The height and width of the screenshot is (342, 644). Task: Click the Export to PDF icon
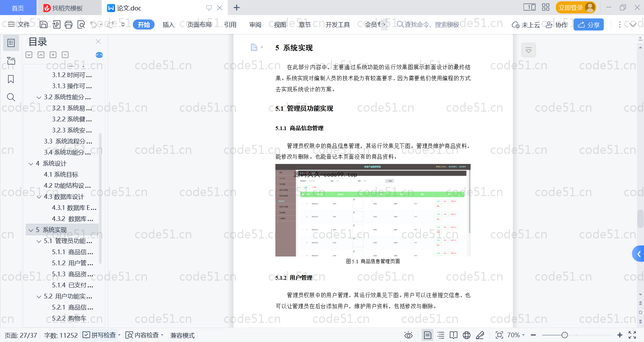[x=56, y=24]
